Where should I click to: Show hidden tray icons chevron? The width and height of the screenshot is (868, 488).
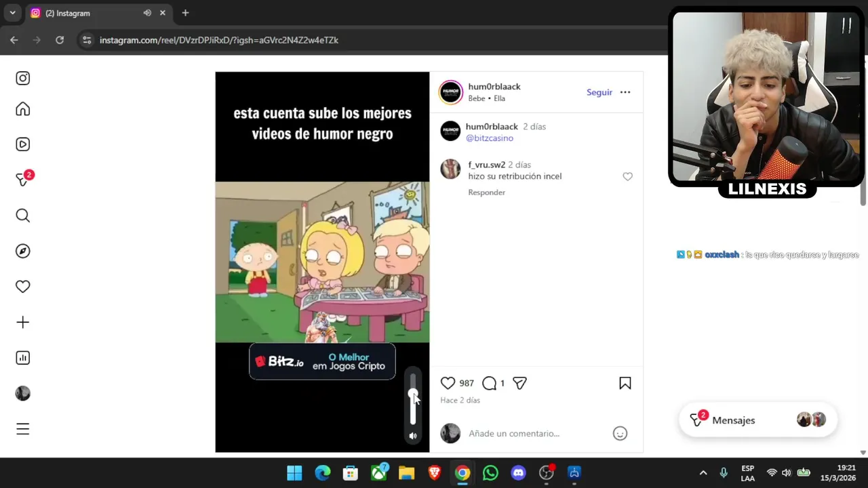703,472
